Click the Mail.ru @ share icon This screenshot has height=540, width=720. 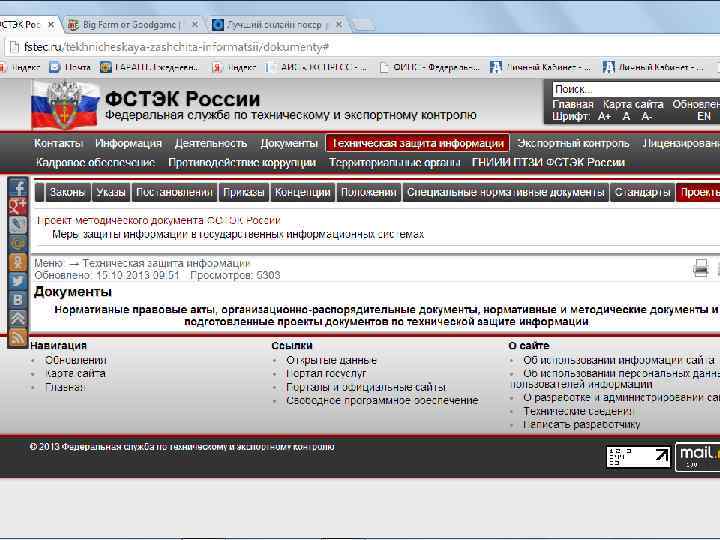[18, 243]
